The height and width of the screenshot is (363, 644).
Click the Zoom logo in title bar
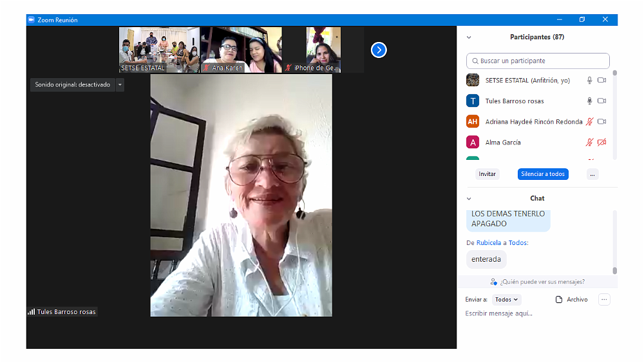click(x=30, y=20)
